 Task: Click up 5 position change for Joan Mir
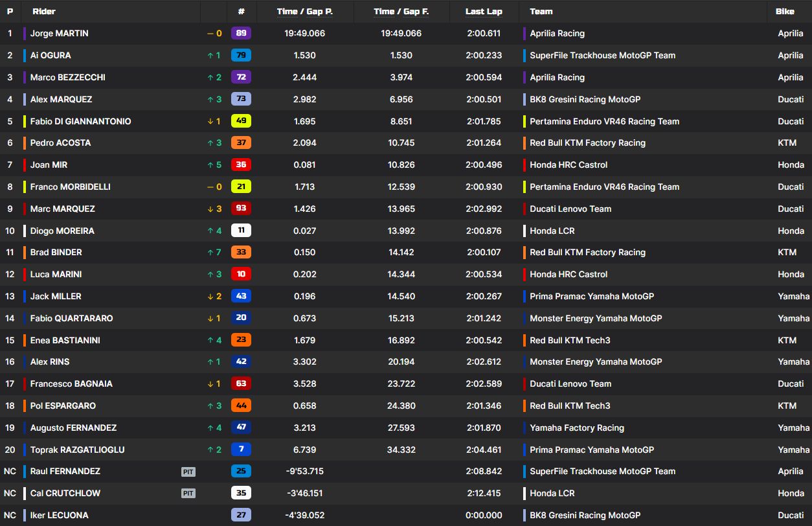214,165
